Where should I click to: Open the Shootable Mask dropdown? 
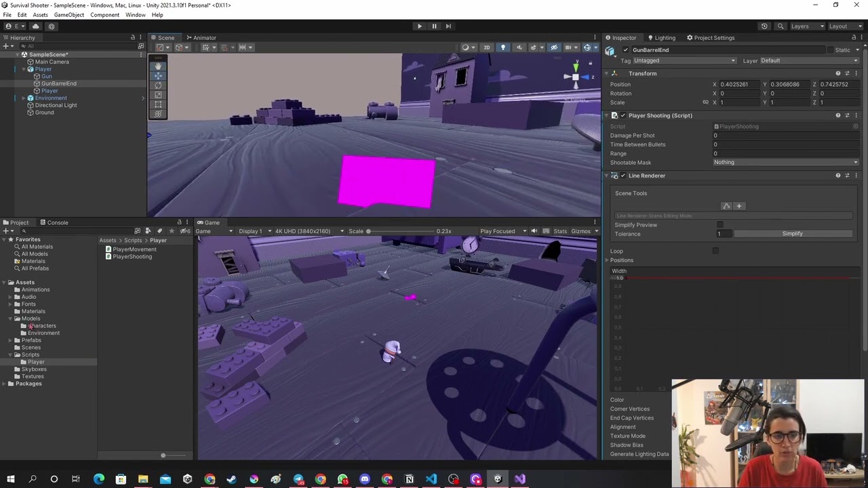pos(785,163)
